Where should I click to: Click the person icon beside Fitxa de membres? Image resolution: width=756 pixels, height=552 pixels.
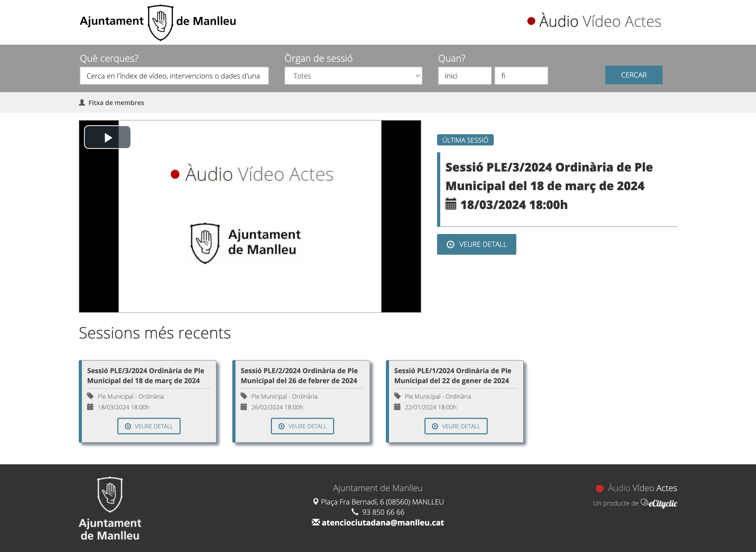82,102
